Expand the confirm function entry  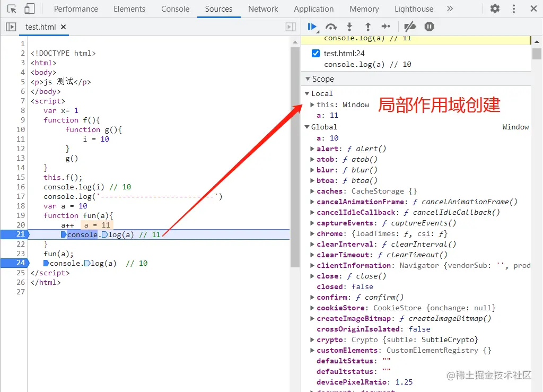(x=312, y=297)
